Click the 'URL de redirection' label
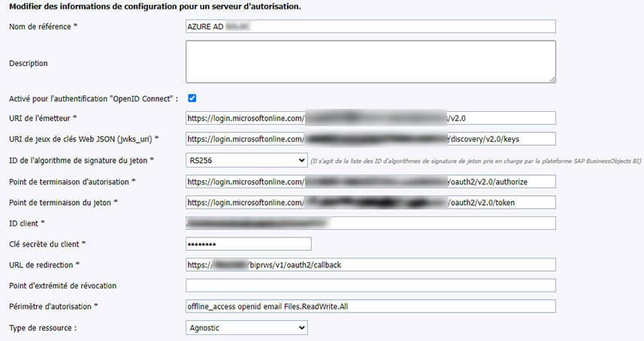644x341 pixels. pyautogui.click(x=44, y=265)
